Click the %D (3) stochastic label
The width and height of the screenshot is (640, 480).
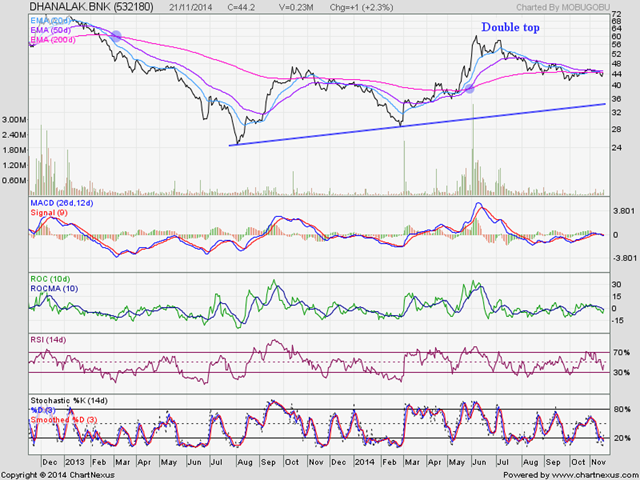tap(43, 410)
